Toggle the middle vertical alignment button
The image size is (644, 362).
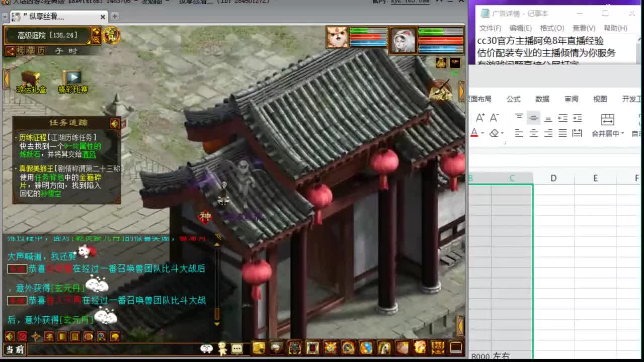[533, 118]
